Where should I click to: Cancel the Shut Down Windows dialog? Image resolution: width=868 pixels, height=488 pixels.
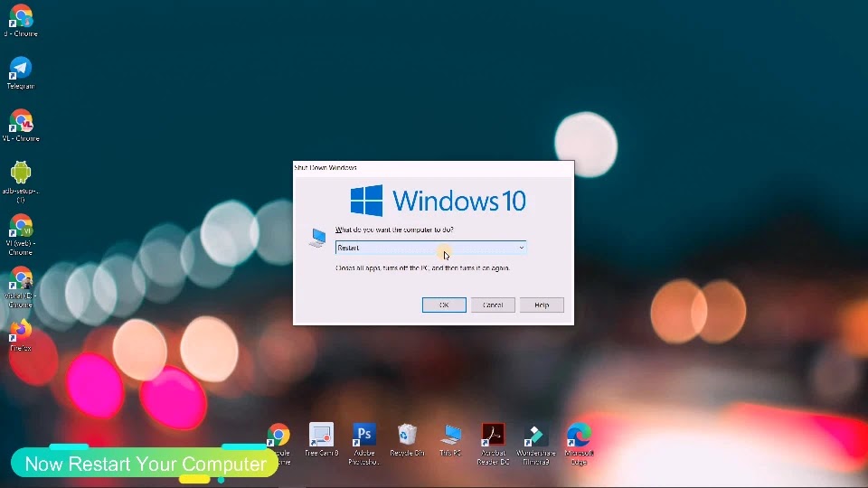click(493, 305)
